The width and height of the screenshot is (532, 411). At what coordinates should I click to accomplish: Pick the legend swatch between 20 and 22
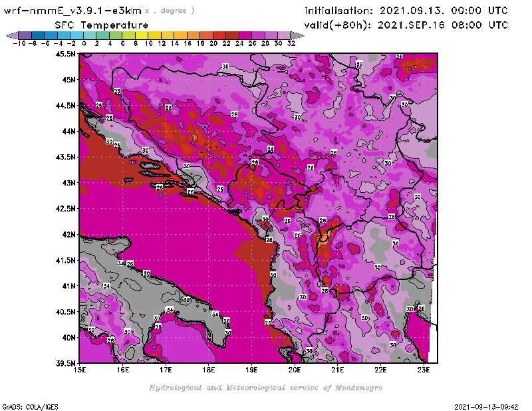219,35
